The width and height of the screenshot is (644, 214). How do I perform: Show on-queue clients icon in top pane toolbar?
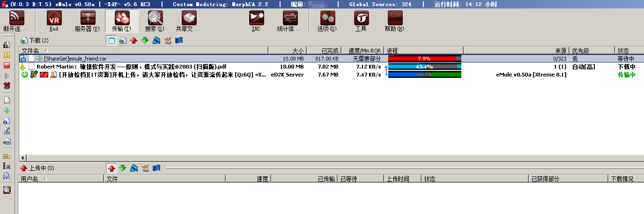pyautogui.click(x=156, y=41)
